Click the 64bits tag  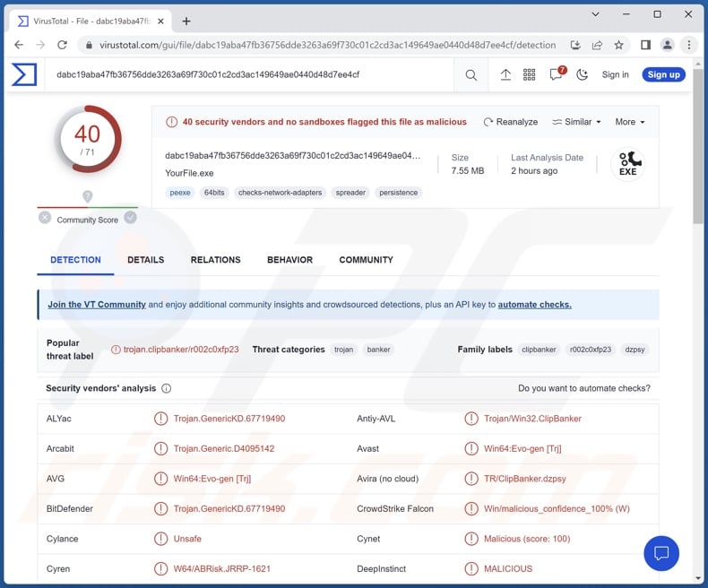(x=214, y=193)
